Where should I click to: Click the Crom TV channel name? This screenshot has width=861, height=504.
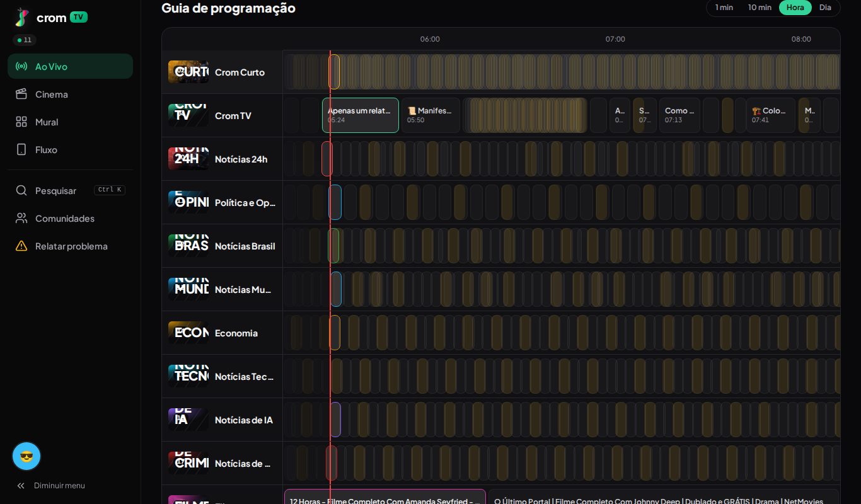[233, 115]
